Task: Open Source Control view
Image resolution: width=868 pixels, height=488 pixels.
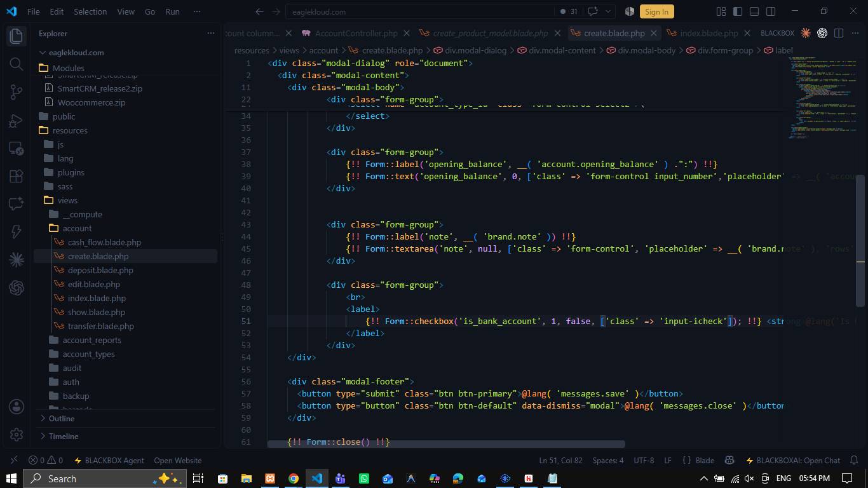Action: click(17, 92)
